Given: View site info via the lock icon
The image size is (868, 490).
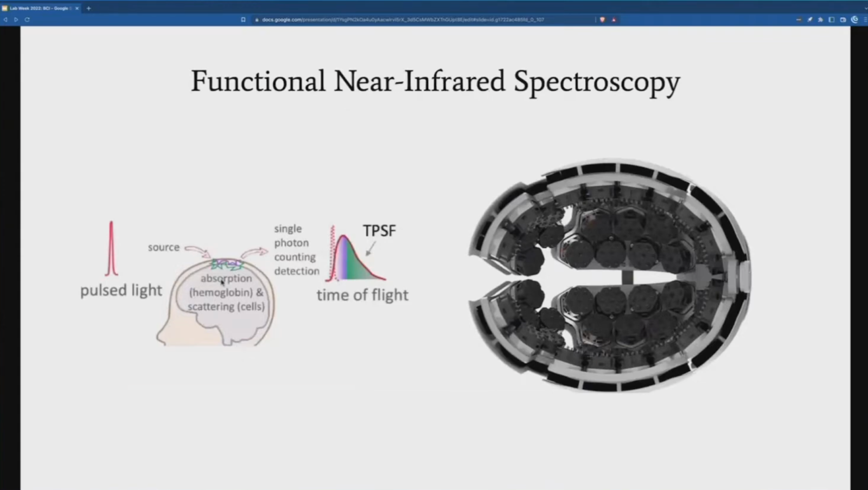Looking at the screenshot, I should (257, 20).
